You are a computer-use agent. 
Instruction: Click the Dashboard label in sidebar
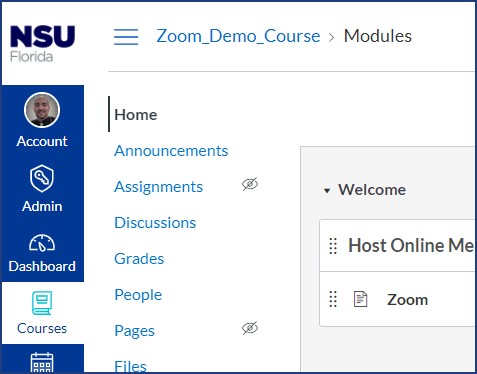42,266
